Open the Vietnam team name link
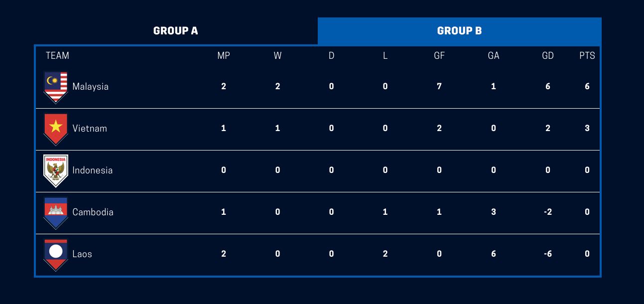 pyautogui.click(x=90, y=128)
